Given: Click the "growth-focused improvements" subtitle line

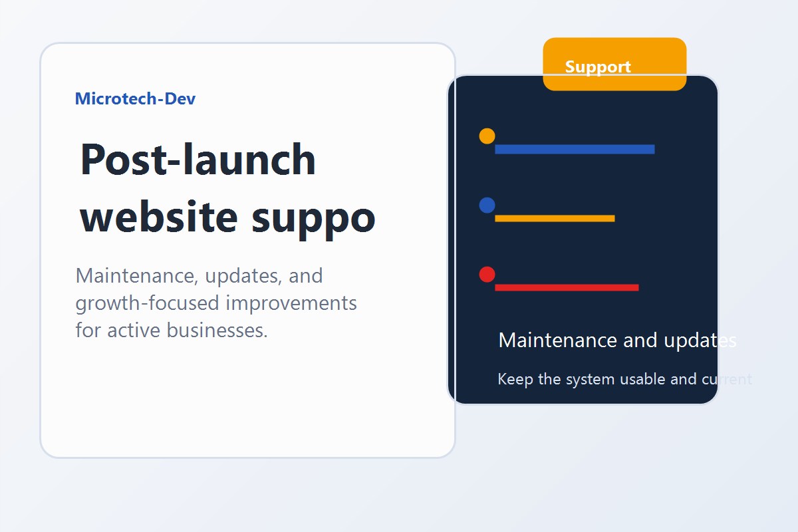Looking at the screenshot, I should coord(216,303).
